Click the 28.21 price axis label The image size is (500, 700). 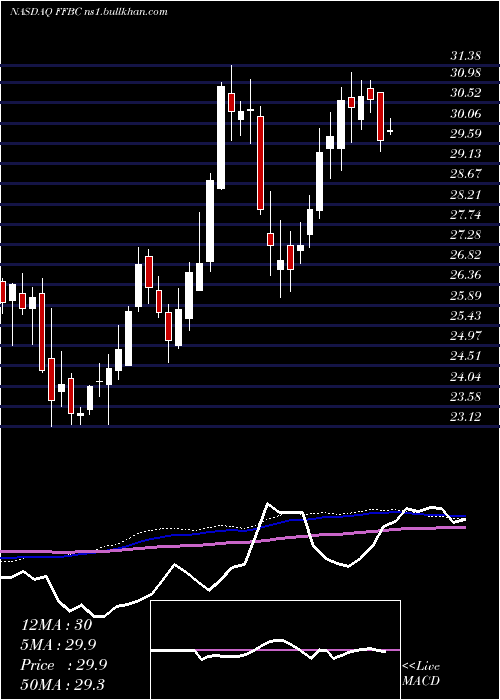pos(466,195)
